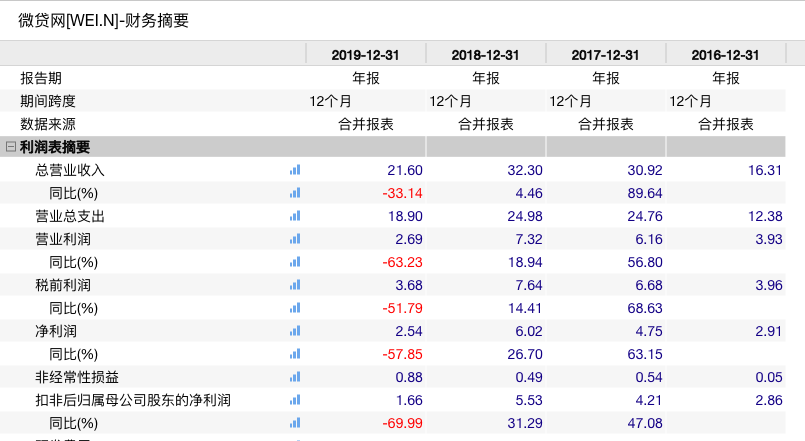This screenshot has width=805, height=441.
Task: Open the chart icon beside 营业总支出
Action: [295, 216]
